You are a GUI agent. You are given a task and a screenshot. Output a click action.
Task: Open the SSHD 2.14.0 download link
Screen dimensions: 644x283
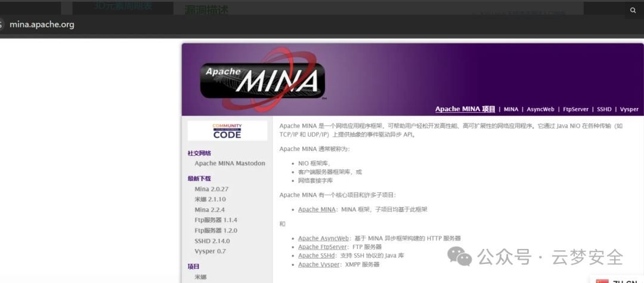pos(212,241)
